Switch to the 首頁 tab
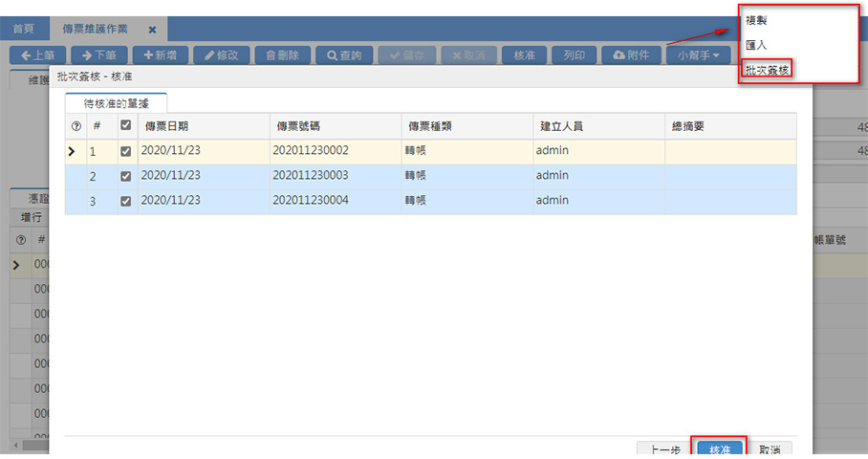Image resolution: width=868 pixels, height=459 pixels. point(24,31)
